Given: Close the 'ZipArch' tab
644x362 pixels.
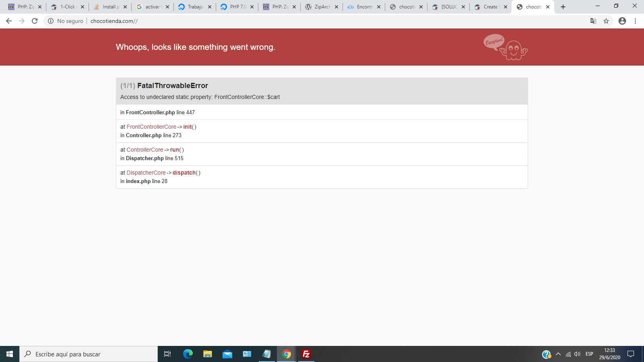Looking at the screenshot, I should [x=336, y=7].
